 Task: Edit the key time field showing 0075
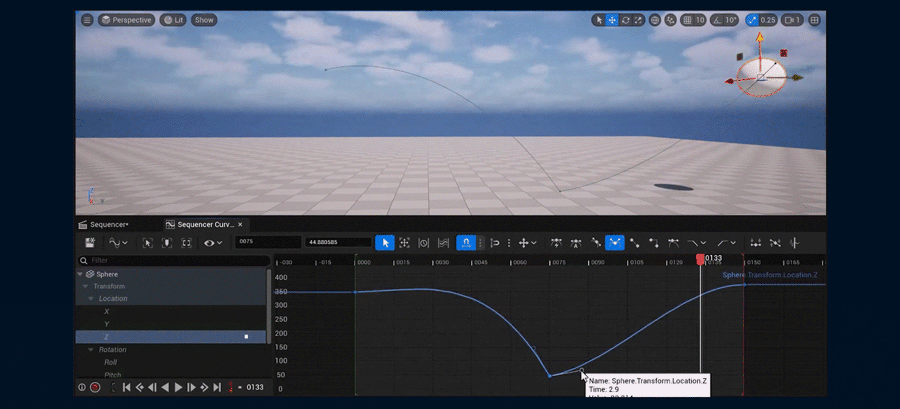coord(268,243)
